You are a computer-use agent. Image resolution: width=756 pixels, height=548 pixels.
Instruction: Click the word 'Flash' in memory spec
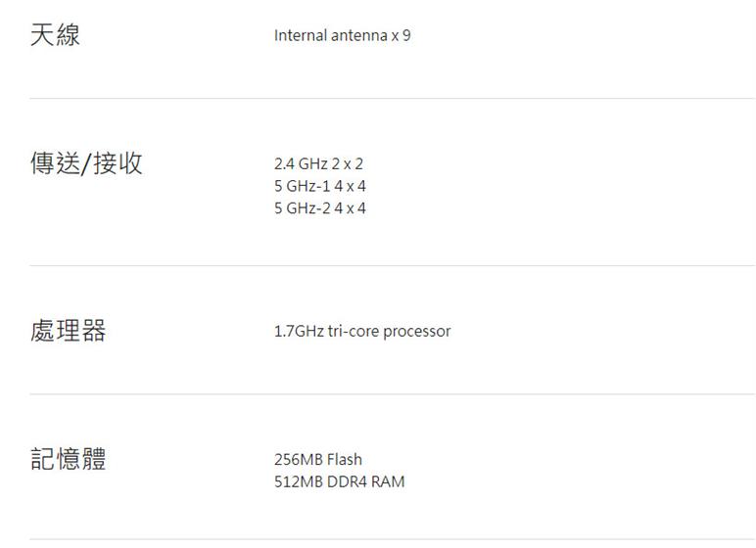click(344, 459)
